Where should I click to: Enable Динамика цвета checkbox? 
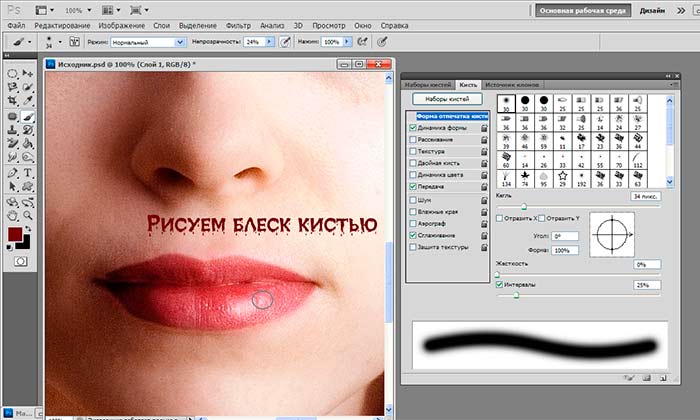(413, 175)
